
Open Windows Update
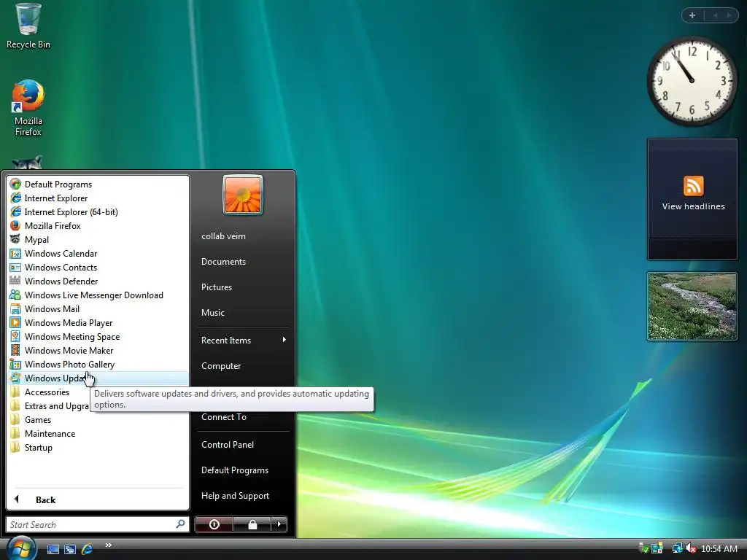98,378
